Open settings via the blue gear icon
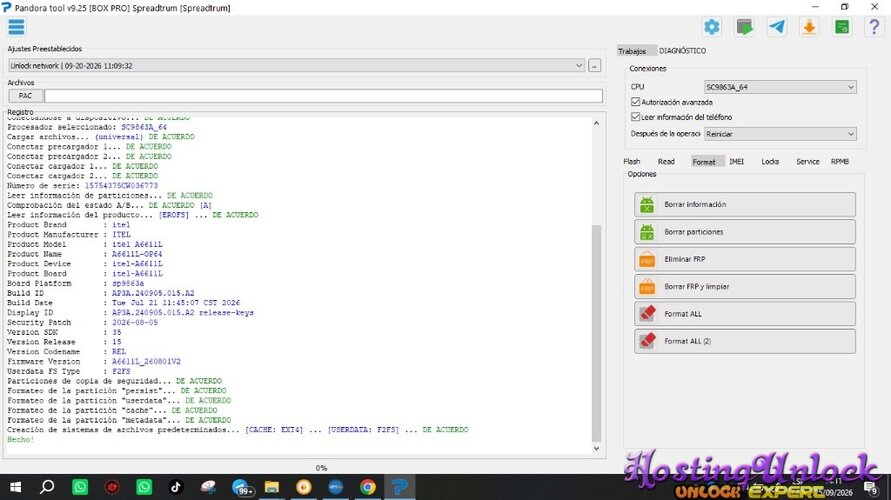The height and width of the screenshot is (500, 891). click(x=711, y=27)
